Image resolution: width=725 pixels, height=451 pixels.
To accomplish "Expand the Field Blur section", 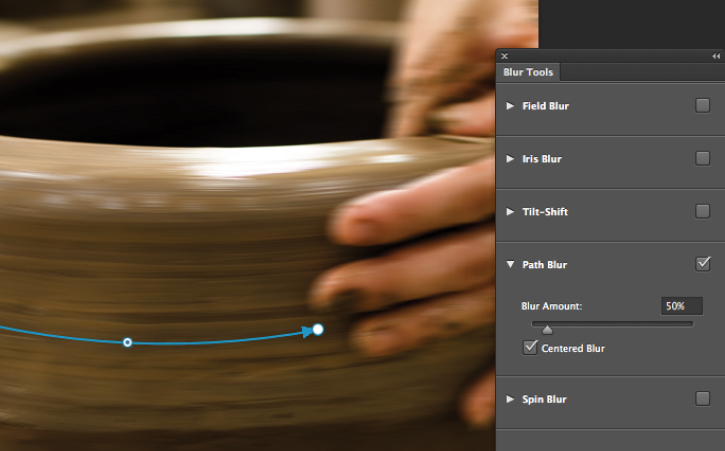I will point(510,106).
